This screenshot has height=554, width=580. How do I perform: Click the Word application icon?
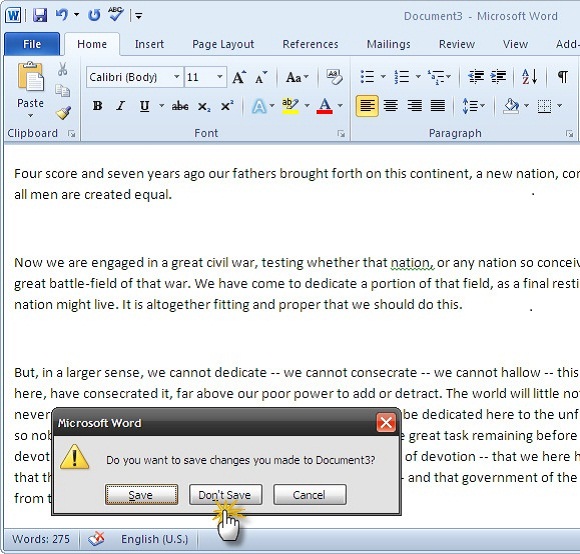pyautogui.click(x=13, y=16)
